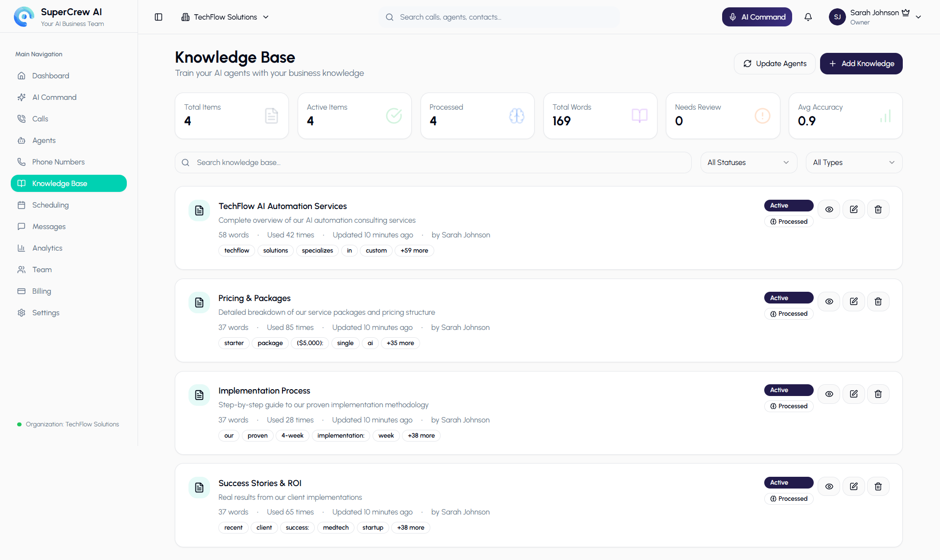View Implementation Process via eye icon
940x560 pixels.
point(829,394)
